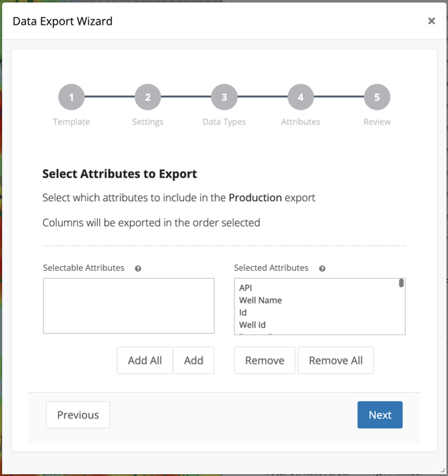Close the Data Export Wizard dialog
The image size is (448, 476).
click(431, 21)
